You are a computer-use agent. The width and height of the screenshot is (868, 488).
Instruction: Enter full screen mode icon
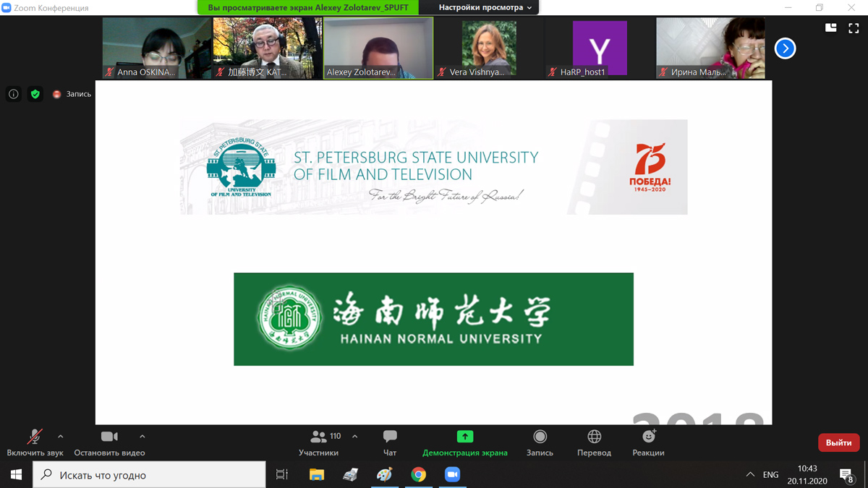pyautogui.click(x=854, y=27)
